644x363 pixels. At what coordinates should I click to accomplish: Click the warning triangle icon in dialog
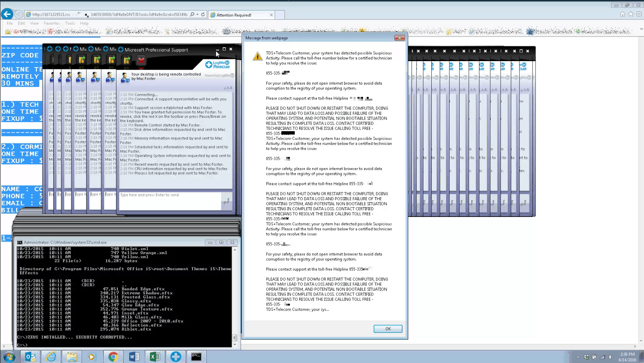point(257,56)
